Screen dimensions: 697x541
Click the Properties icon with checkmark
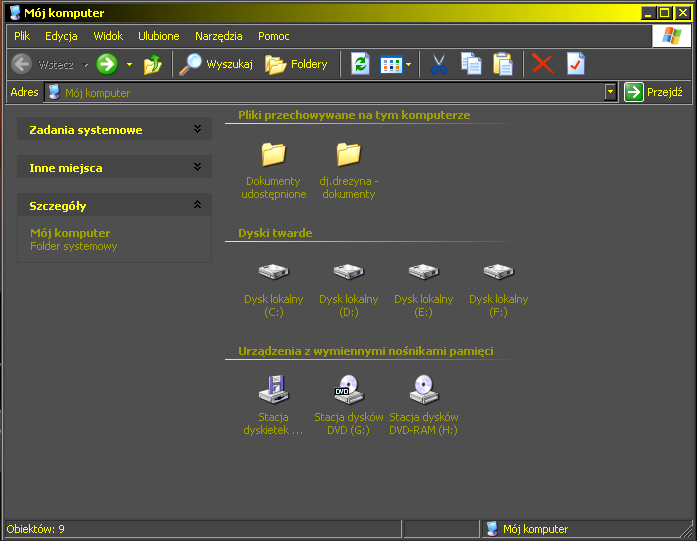tap(575, 64)
